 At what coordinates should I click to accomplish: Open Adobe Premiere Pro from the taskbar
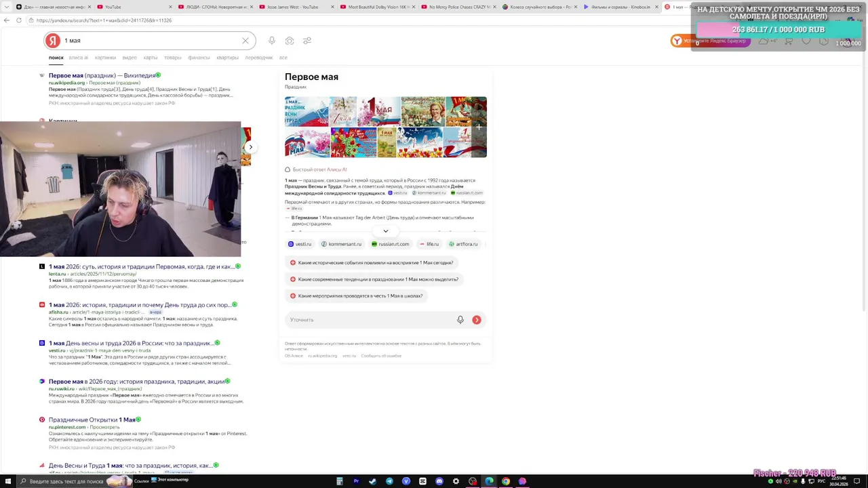(356, 481)
